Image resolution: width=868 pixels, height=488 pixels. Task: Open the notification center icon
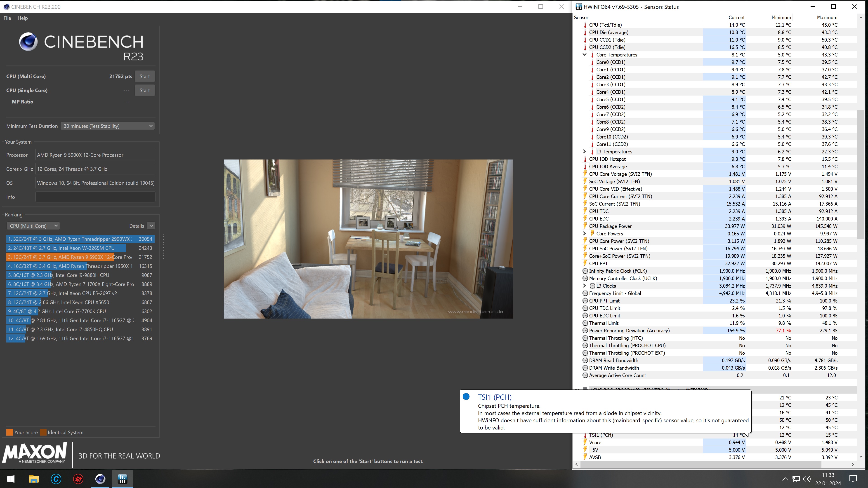tap(853, 479)
